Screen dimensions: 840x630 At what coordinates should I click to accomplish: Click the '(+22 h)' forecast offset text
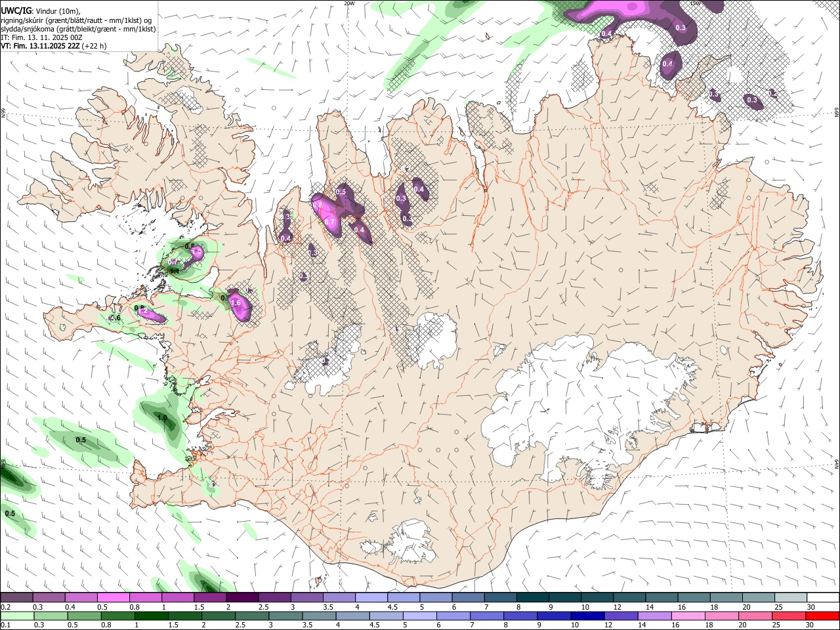(x=94, y=46)
